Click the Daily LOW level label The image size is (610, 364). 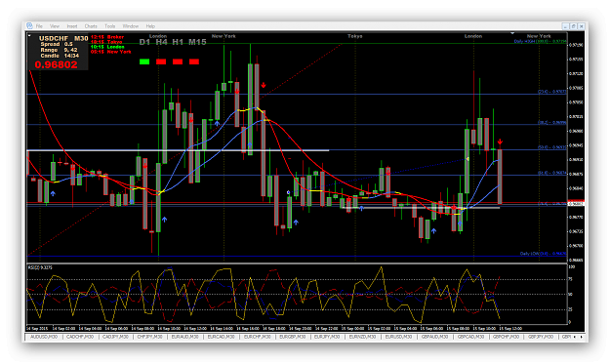tap(543, 254)
